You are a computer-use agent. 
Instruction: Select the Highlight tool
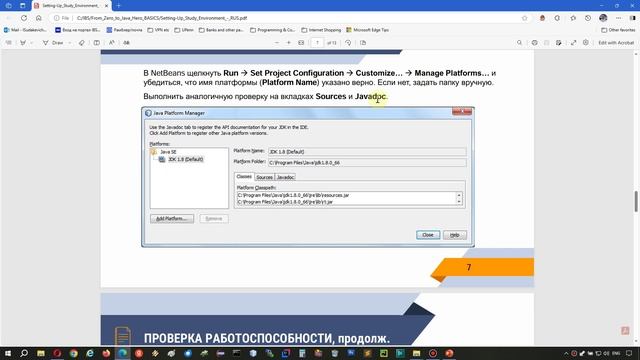23,42
